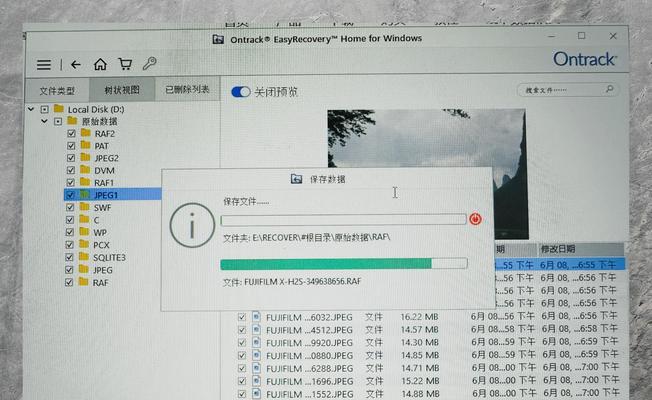
Task: Uncheck the JPEG2 folder checkbox
Action: point(71,158)
